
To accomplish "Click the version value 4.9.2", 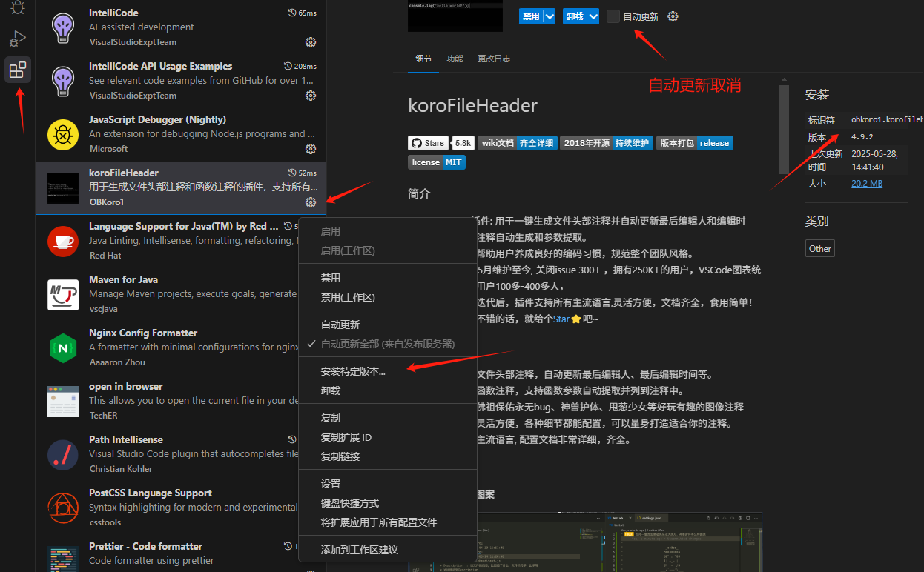I will coord(862,136).
